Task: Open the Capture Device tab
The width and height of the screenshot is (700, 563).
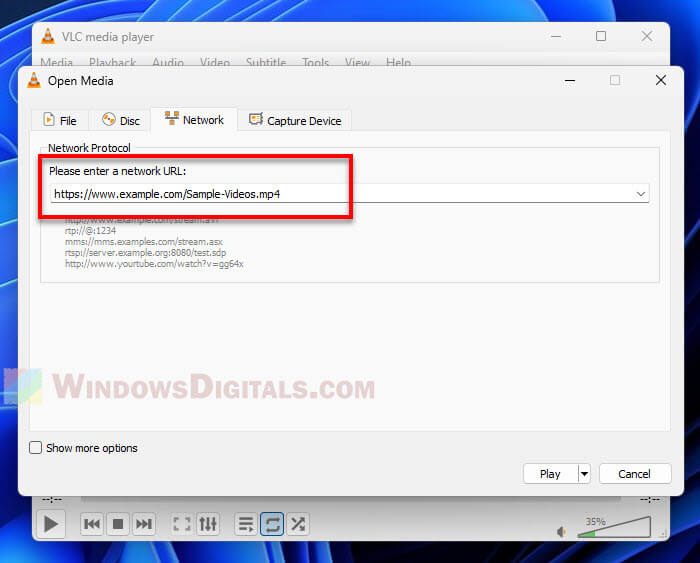Action: (295, 121)
